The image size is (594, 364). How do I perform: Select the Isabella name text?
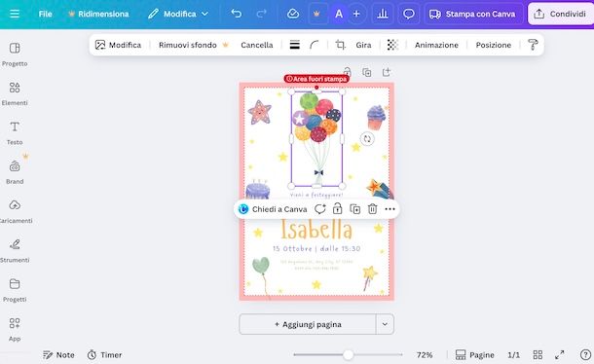[316, 230]
